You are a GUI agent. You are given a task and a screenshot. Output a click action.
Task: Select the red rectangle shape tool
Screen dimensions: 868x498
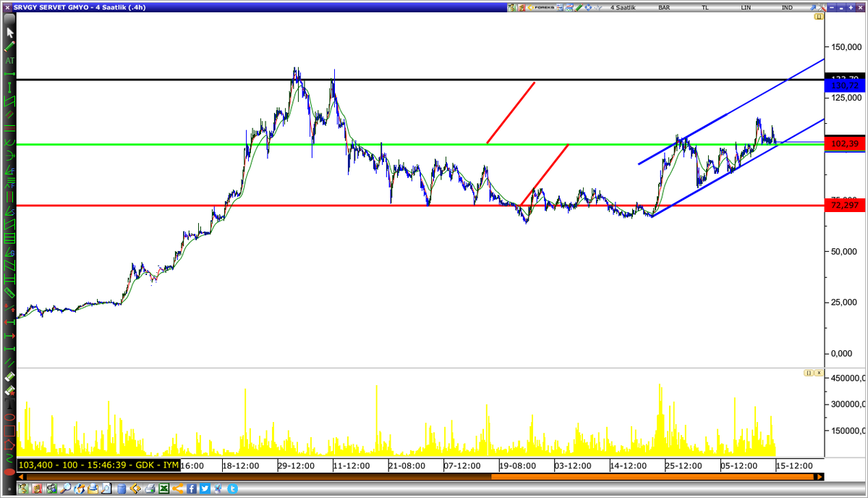[9, 431]
